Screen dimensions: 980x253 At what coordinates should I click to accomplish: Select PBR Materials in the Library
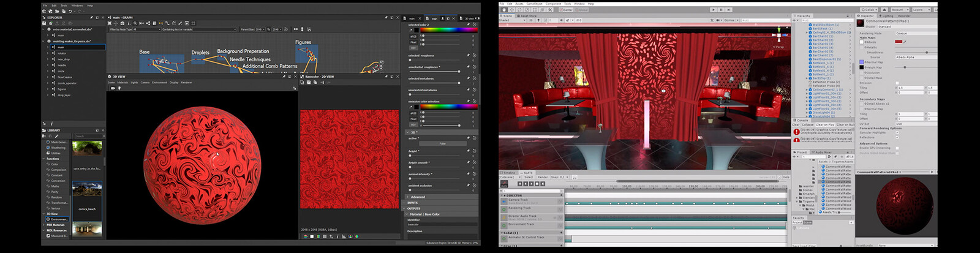pos(55,225)
